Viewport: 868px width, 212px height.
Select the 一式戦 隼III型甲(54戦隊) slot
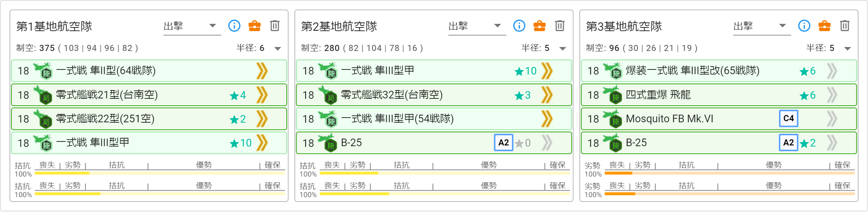pyautogui.click(x=434, y=119)
